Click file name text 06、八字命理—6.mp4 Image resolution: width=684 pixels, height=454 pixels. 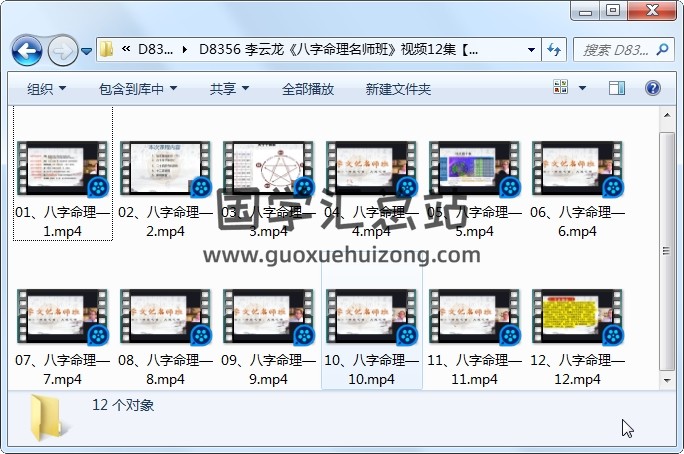(577, 222)
